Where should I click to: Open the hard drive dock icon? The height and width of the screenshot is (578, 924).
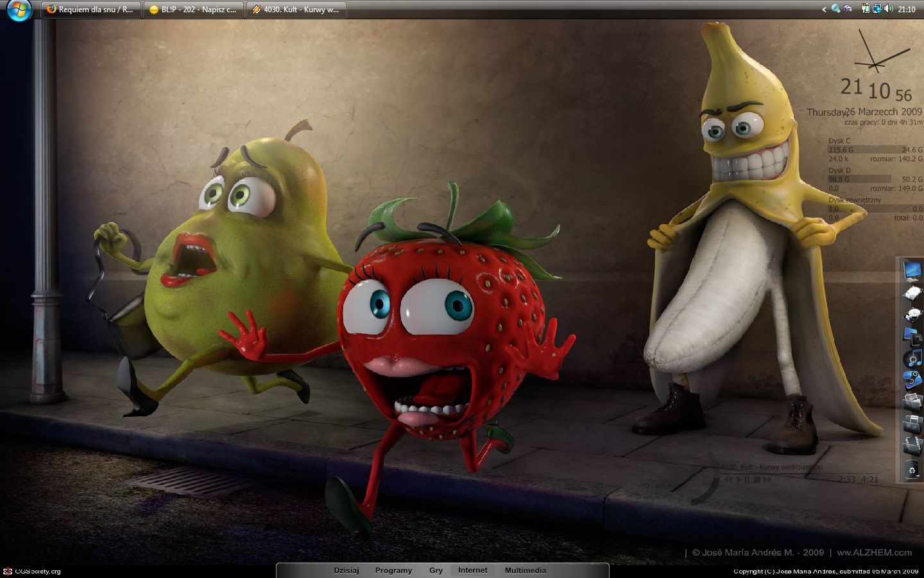pyautogui.click(x=912, y=294)
